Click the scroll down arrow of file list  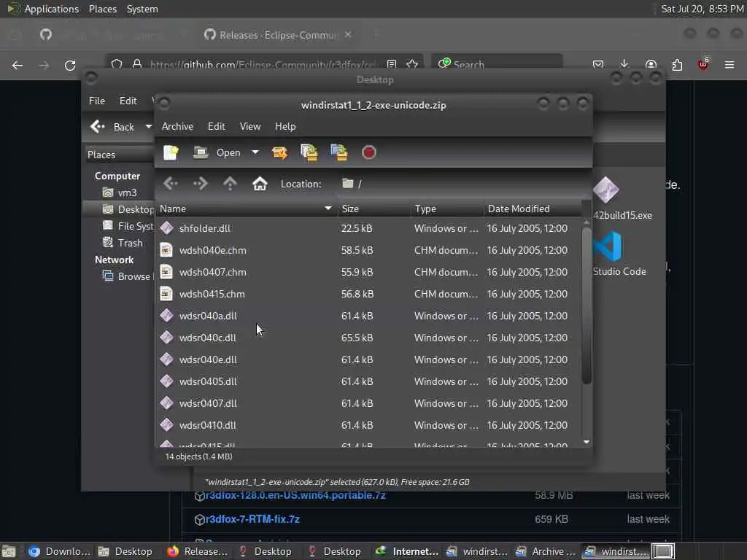587,442
